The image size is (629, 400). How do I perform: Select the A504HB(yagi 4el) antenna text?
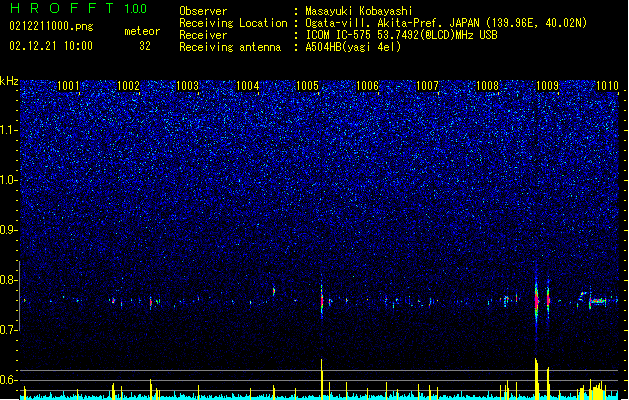coord(353,47)
